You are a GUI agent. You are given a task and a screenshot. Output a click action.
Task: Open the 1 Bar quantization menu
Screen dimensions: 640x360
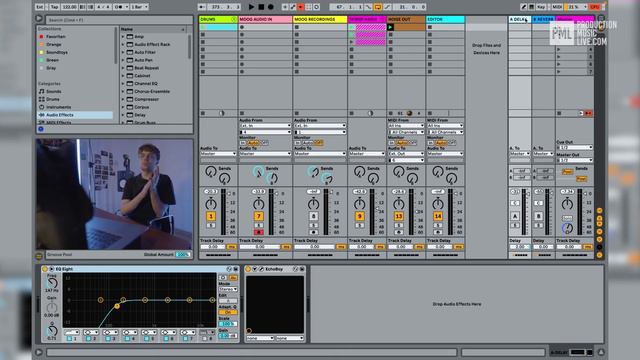(139, 7)
